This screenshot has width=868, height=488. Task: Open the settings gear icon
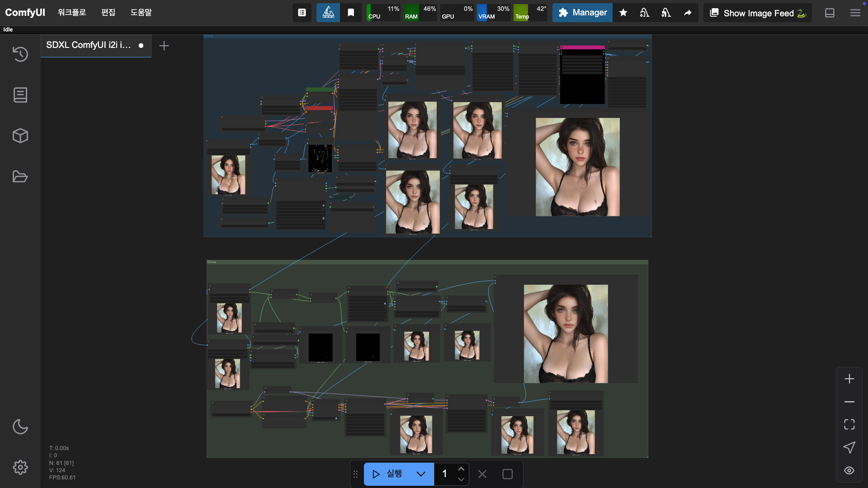(x=20, y=467)
